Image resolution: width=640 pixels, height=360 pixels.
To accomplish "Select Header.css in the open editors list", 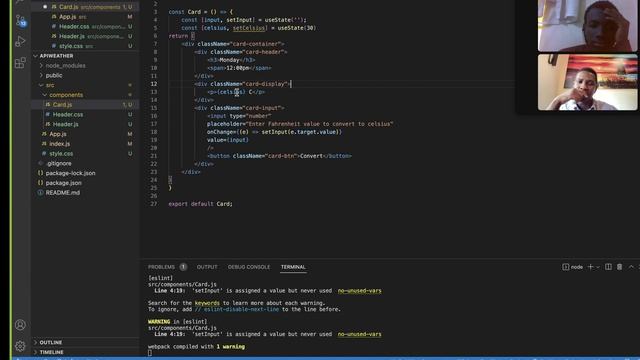I will [85, 27].
